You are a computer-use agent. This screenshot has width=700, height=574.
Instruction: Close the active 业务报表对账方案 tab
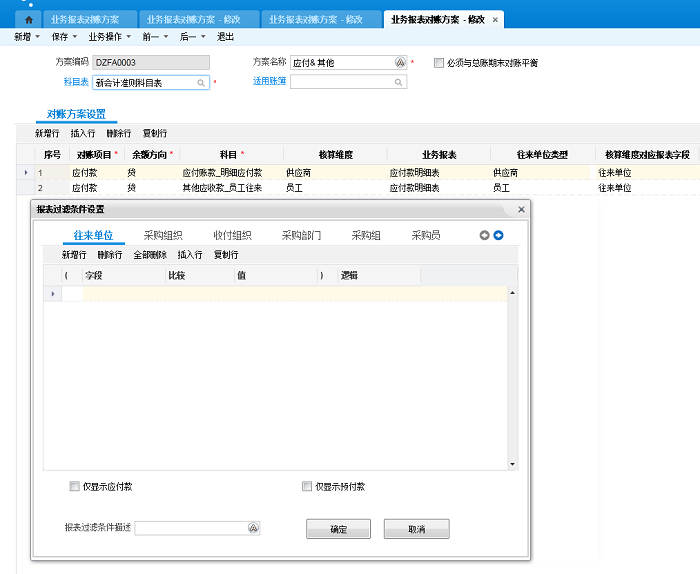pos(495,19)
